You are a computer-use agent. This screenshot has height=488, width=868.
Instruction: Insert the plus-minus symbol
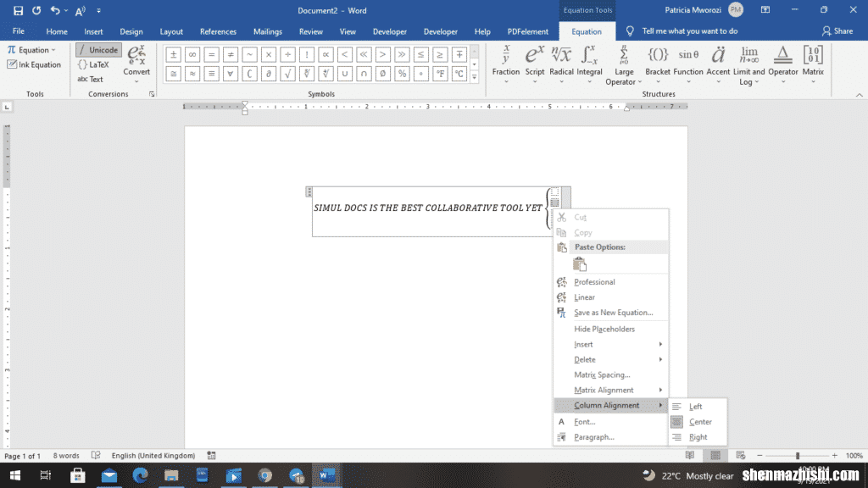click(173, 55)
